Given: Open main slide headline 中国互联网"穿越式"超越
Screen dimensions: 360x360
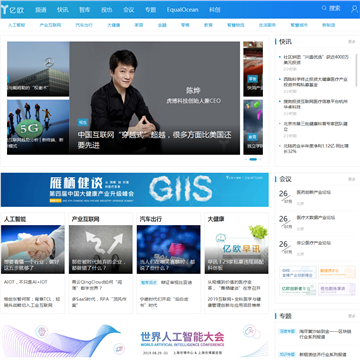Looking at the screenshot, I should click(x=154, y=140).
